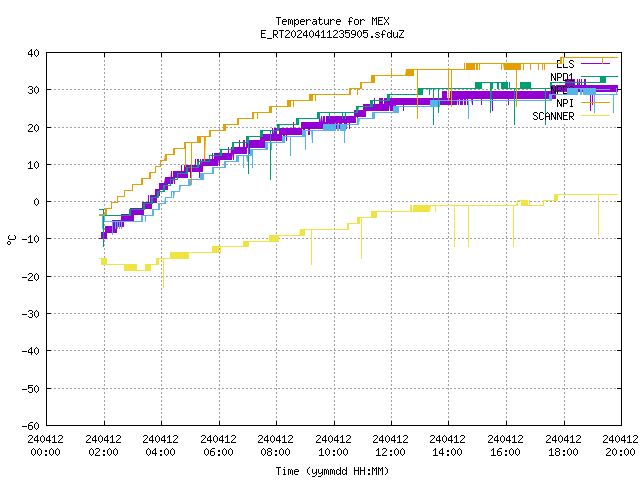Click the y-axis tick label -40
The height and width of the screenshot is (480, 640).
pyautogui.click(x=31, y=351)
